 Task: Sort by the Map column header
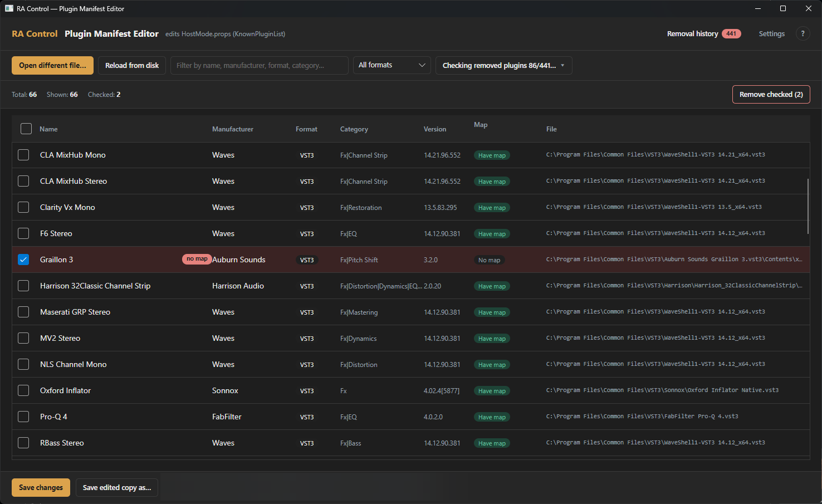pos(481,125)
